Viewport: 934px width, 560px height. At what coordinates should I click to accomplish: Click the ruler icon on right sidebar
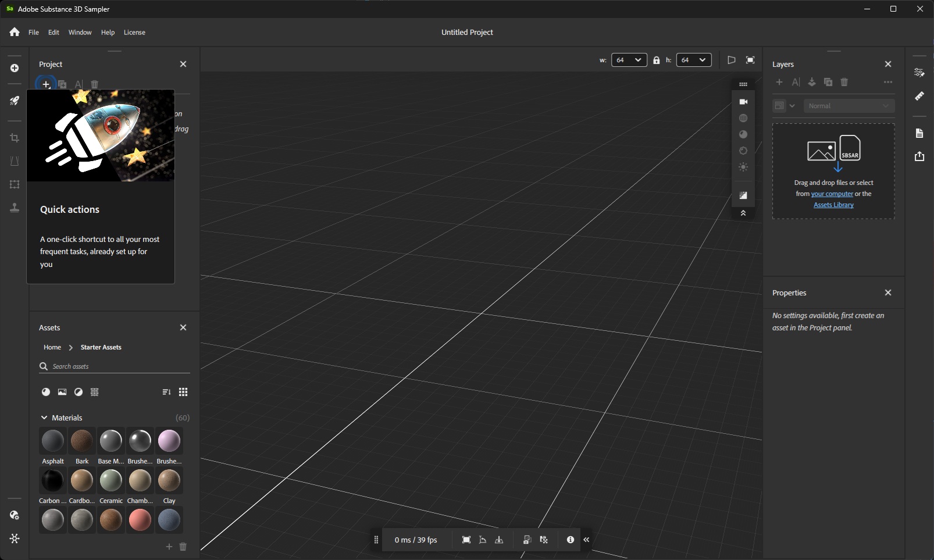click(x=919, y=96)
